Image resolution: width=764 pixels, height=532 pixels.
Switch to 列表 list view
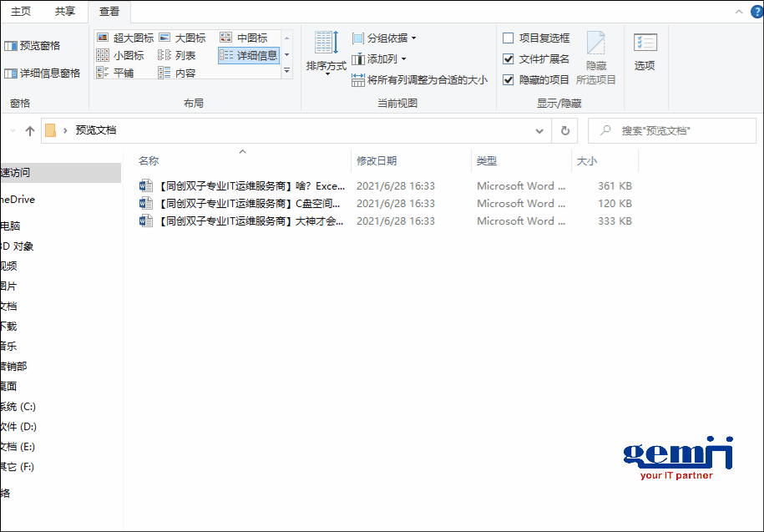187,53
